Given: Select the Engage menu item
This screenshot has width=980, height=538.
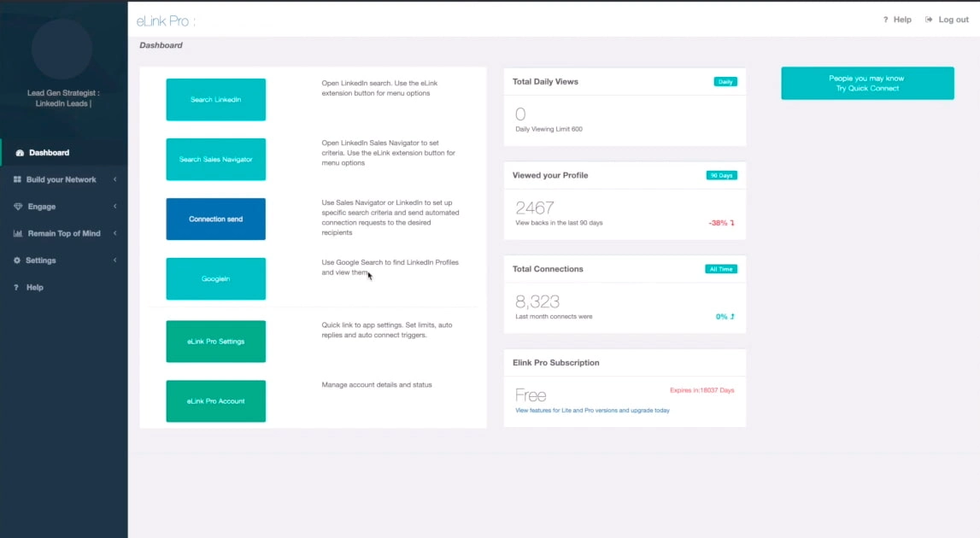Looking at the screenshot, I should point(64,206).
